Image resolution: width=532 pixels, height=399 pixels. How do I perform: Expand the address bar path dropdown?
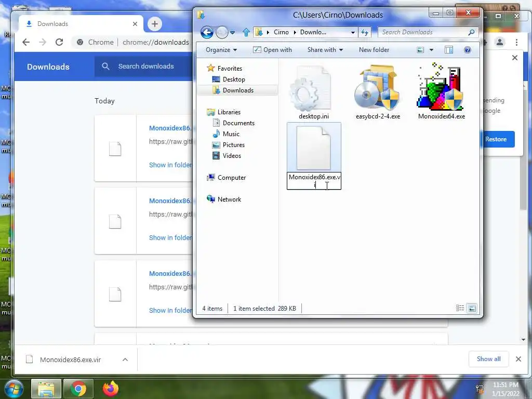pyautogui.click(x=353, y=32)
